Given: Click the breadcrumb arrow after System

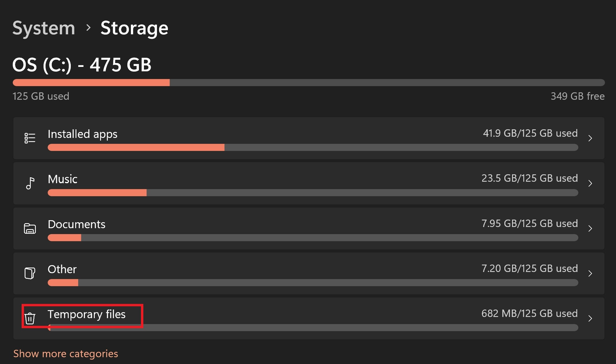Looking at the screenshot, I should (x=88, y=28).
